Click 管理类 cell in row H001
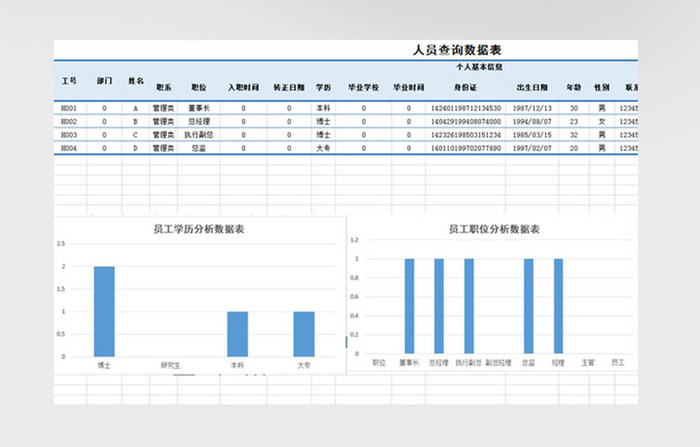This screenshot has width=700, height=447. pos(163,108)
